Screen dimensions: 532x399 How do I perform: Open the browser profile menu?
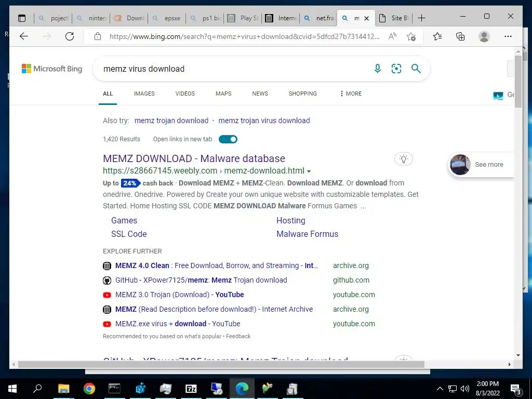click(484, 36)
